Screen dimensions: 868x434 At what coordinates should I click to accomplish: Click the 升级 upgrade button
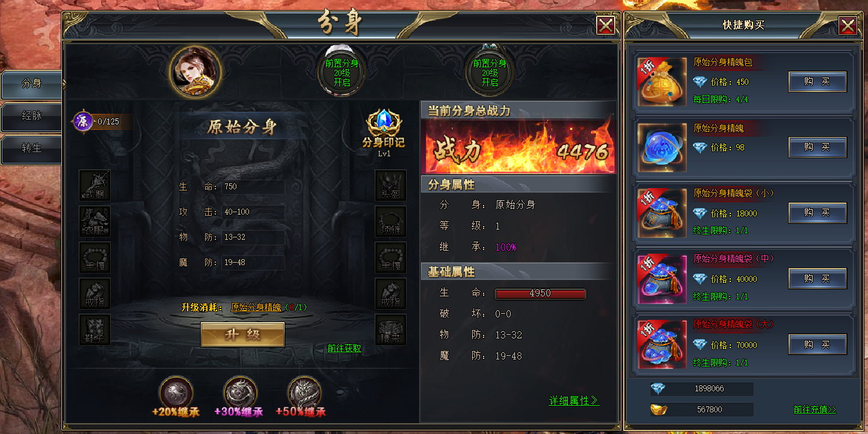point(242,335)
